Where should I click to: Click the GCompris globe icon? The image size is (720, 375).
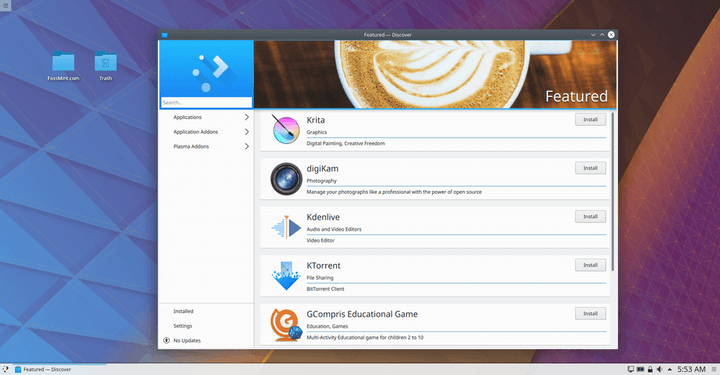286,325
